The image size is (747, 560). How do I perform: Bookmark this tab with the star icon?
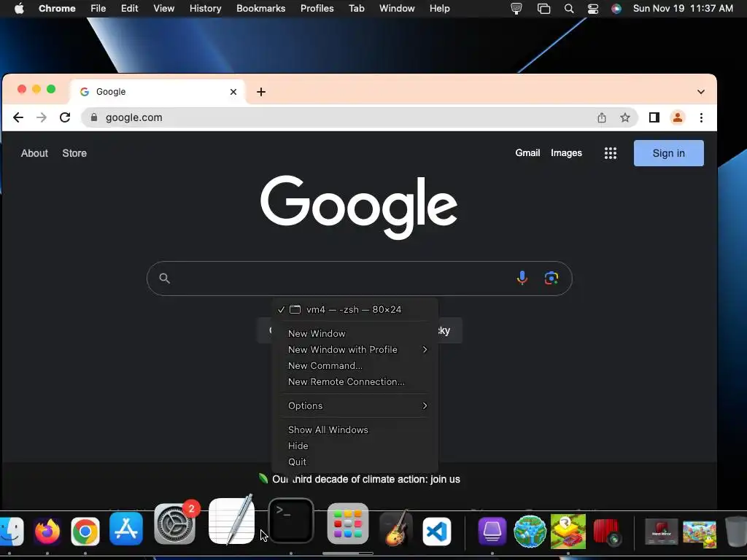[x=625, y=117]
